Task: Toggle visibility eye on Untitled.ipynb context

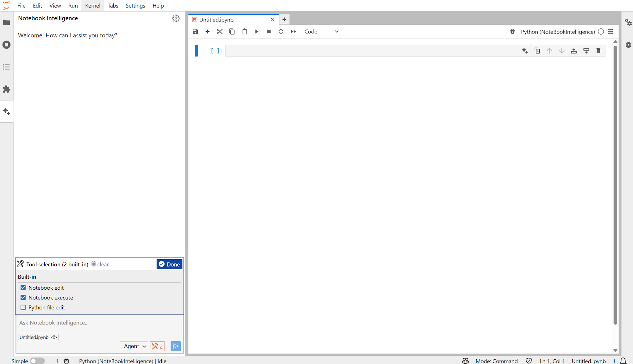Action: pyautogui.click(x=54, y=337)
